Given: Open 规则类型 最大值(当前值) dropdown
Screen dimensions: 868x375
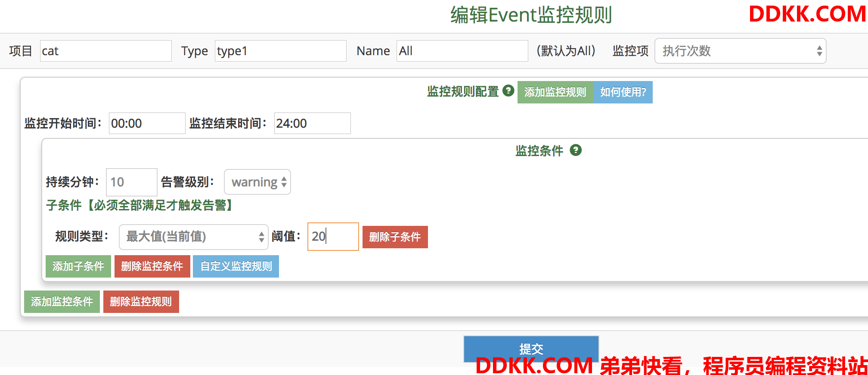Looking at the screenshot, I should [194, 237].
